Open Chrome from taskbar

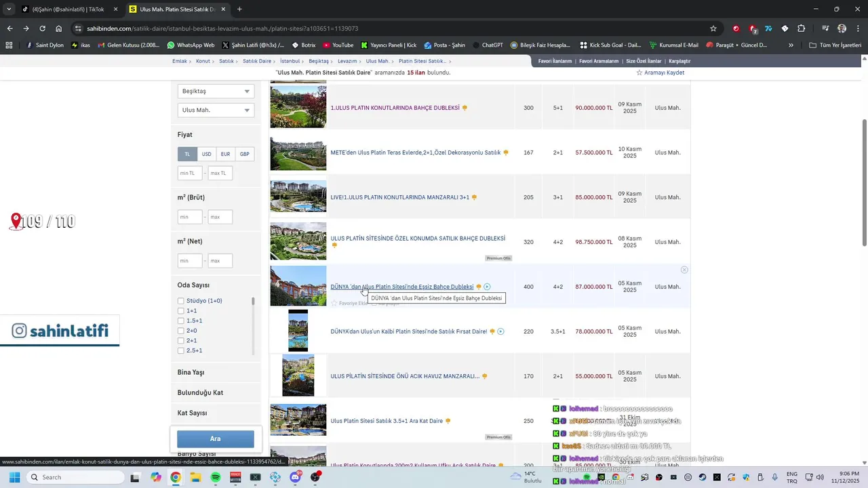click(x=176, y=477)
